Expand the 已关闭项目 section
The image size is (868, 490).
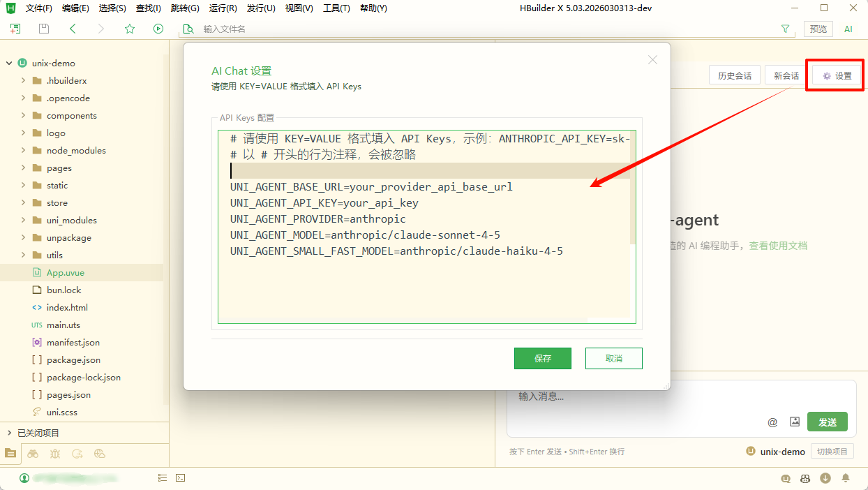pyautogui.click(x=9, y=433)
